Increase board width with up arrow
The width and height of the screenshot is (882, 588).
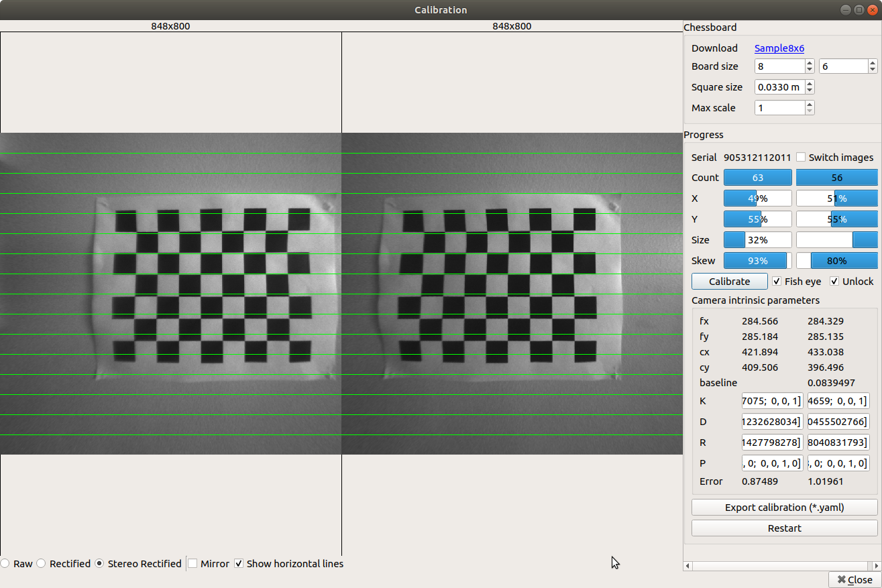pyautogui.click(x=810, y=63)
